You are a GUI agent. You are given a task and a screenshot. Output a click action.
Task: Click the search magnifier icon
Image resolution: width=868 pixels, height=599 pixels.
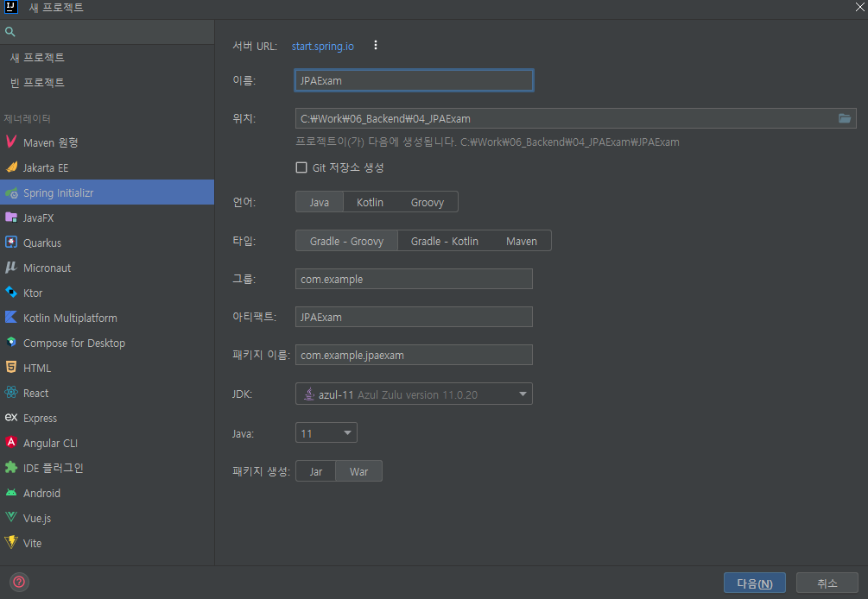pos(10,32)
